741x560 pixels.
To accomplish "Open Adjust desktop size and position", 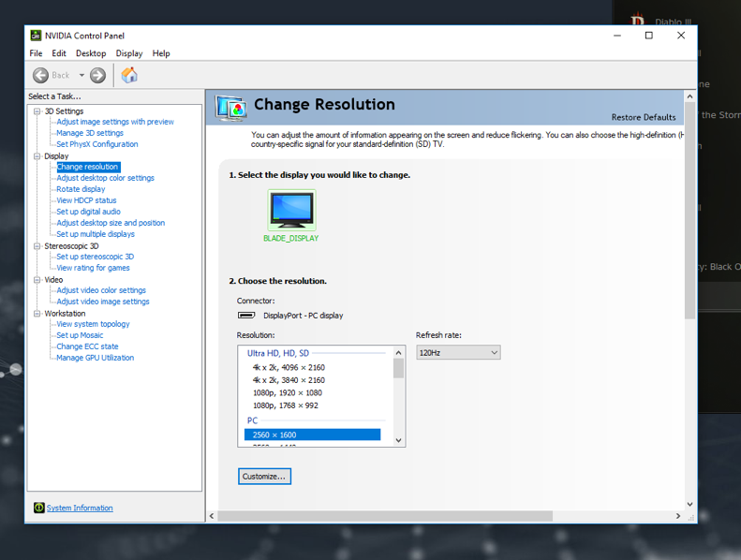I will point(111,223).
